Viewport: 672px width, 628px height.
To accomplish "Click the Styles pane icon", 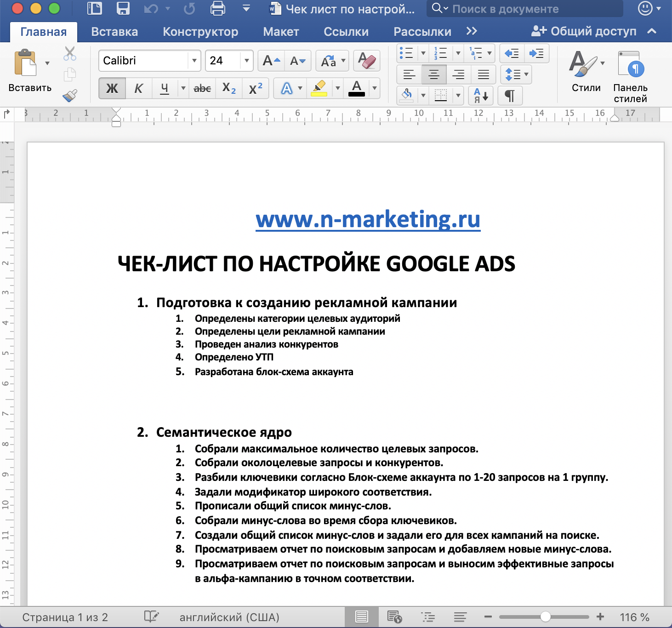I will point(630,76).
